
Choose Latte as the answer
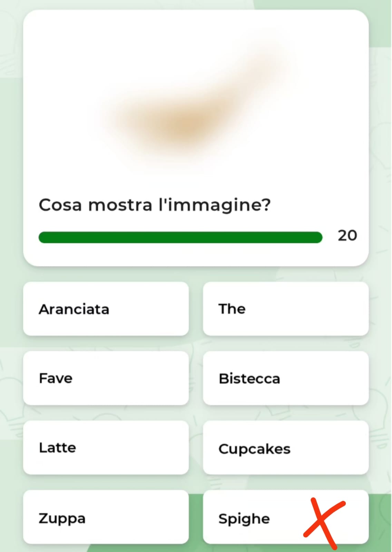tap(106, 447)
